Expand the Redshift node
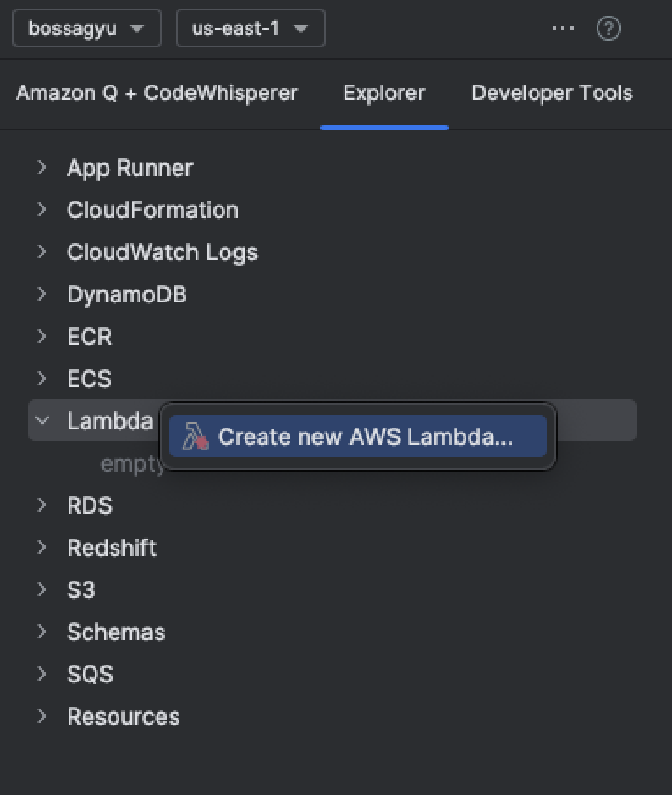 [42, 547]
